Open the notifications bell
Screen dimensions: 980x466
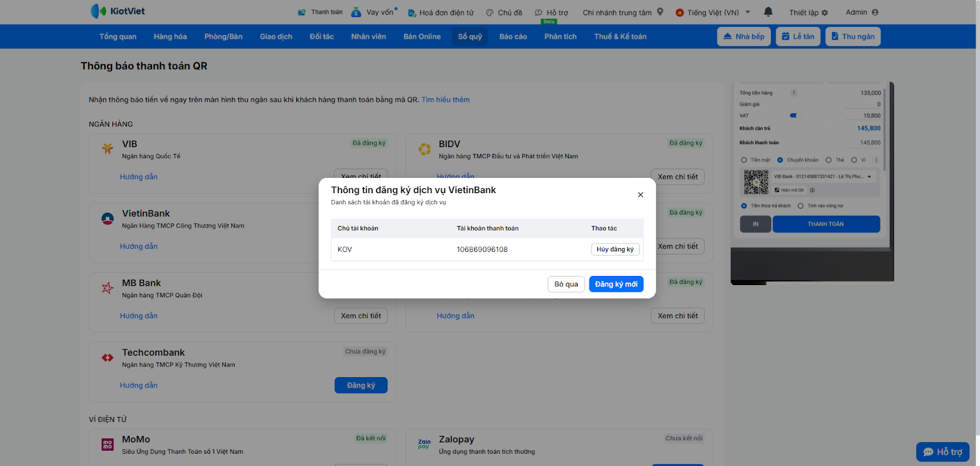pyautogui.click(x=768, y=12)
